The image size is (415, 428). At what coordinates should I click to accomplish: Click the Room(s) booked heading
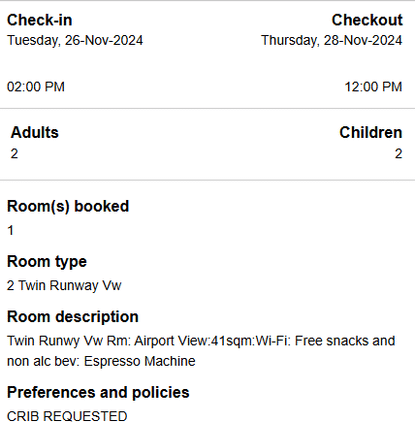(x=68, y=206)
